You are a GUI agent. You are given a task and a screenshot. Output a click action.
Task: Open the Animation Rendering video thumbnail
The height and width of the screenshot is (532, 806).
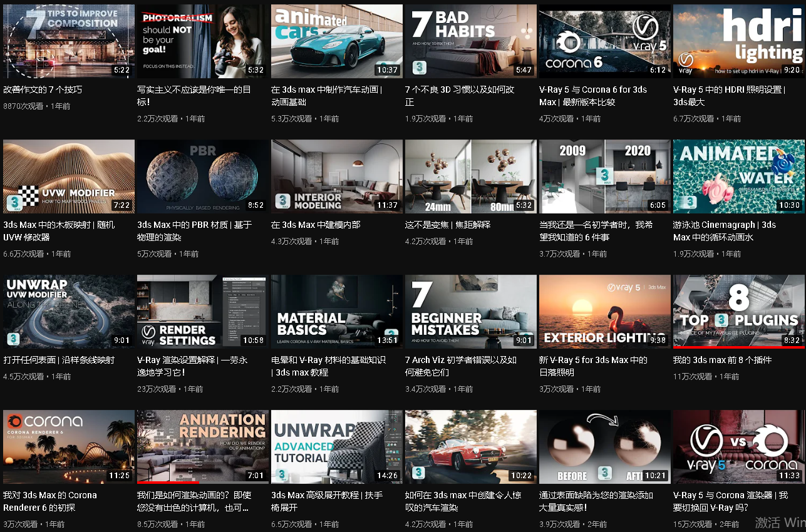(203, 447)
